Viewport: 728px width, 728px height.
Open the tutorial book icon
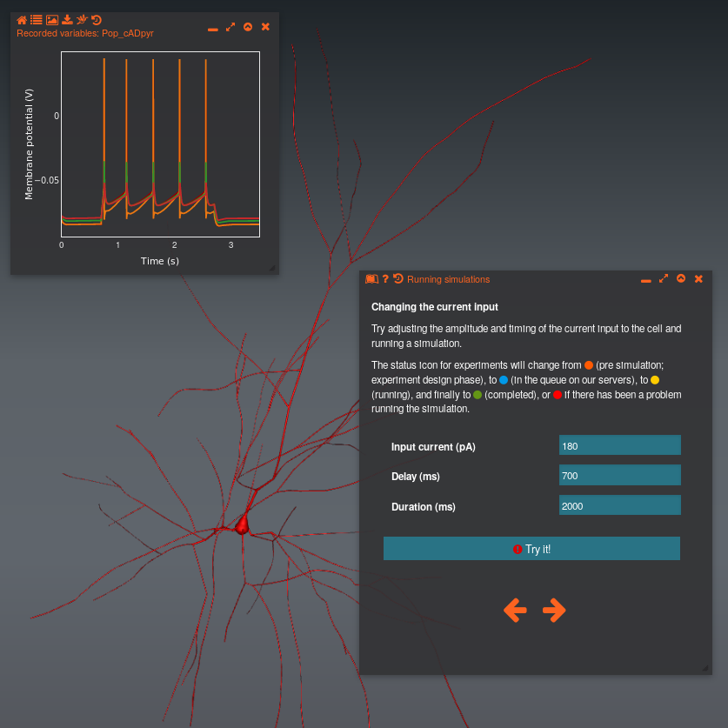tap(371, 278)
